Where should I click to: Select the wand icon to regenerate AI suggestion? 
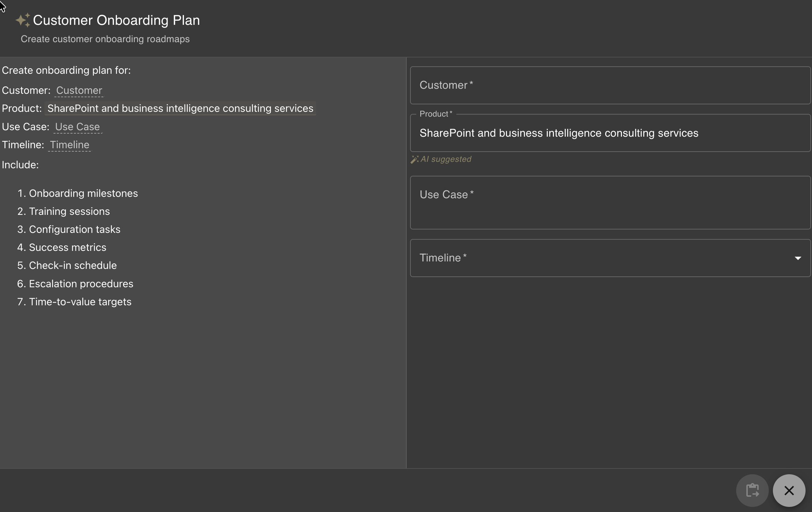[x=414, y=159]
